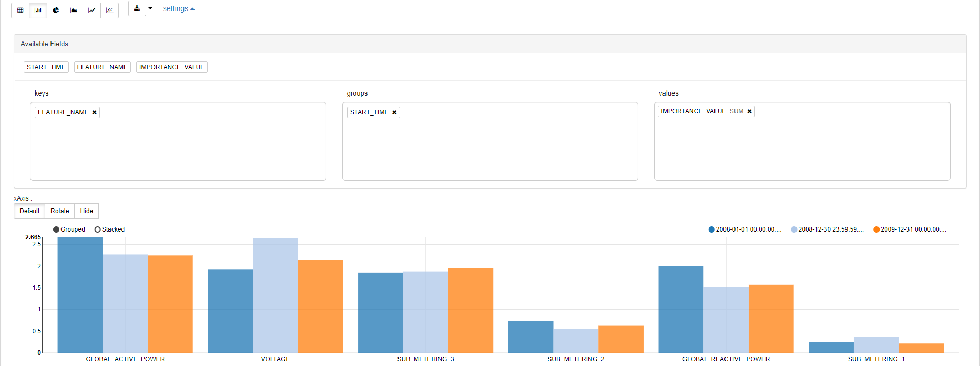
Task: Click inside the groups drop area
Action: (x=490, y=141)
